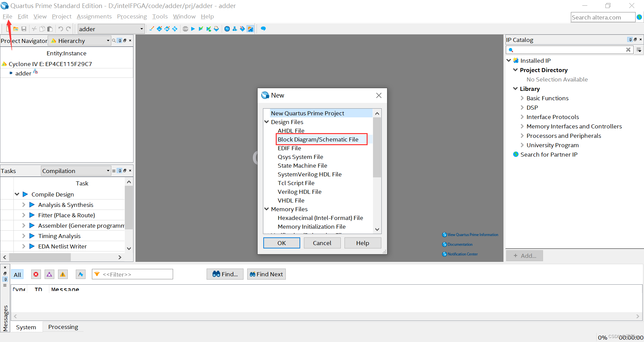Close the Project Navigator panel
The height and width of the screenshot is (342, 644).
(x=130, y=41)
